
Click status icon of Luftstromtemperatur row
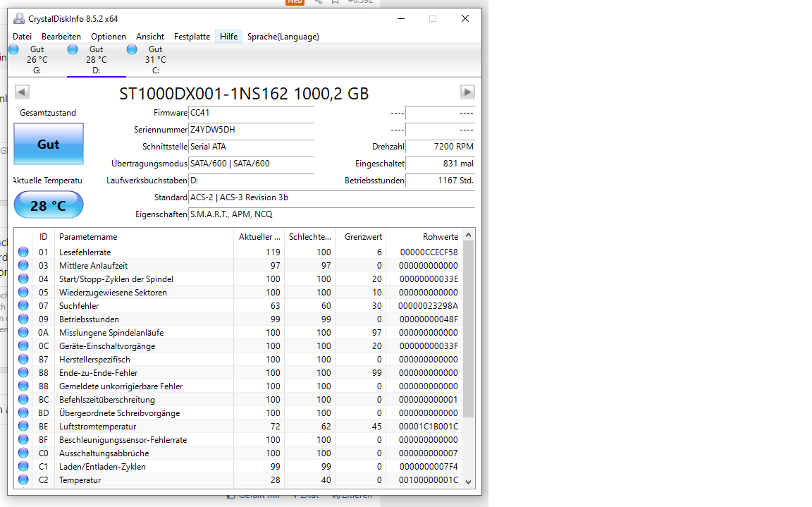click(x=23, y=427)
